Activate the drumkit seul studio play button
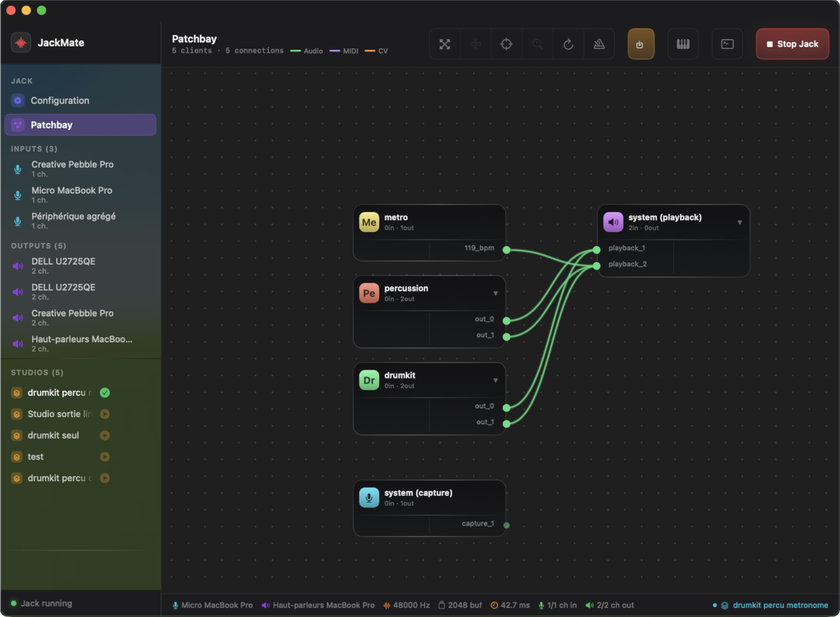Screen dimensions: 840x617 click(x=104, y=435)
